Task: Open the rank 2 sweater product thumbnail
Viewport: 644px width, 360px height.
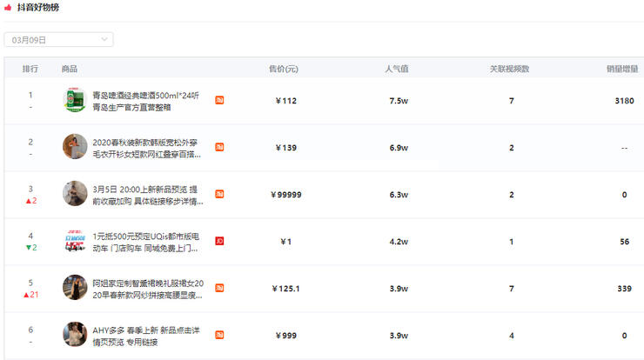Action: point(75,147)
